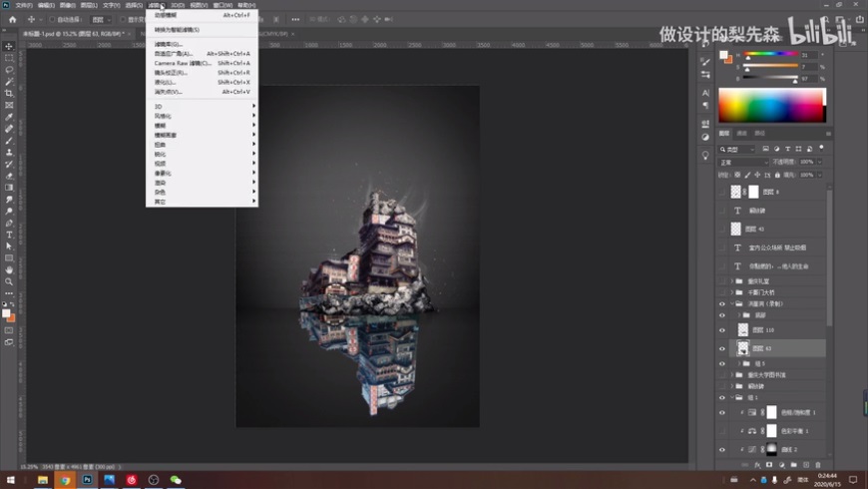Screen dimensions: 868x489
Task: Open the blend mode dropdown 正常
Action: click(742, 162)
